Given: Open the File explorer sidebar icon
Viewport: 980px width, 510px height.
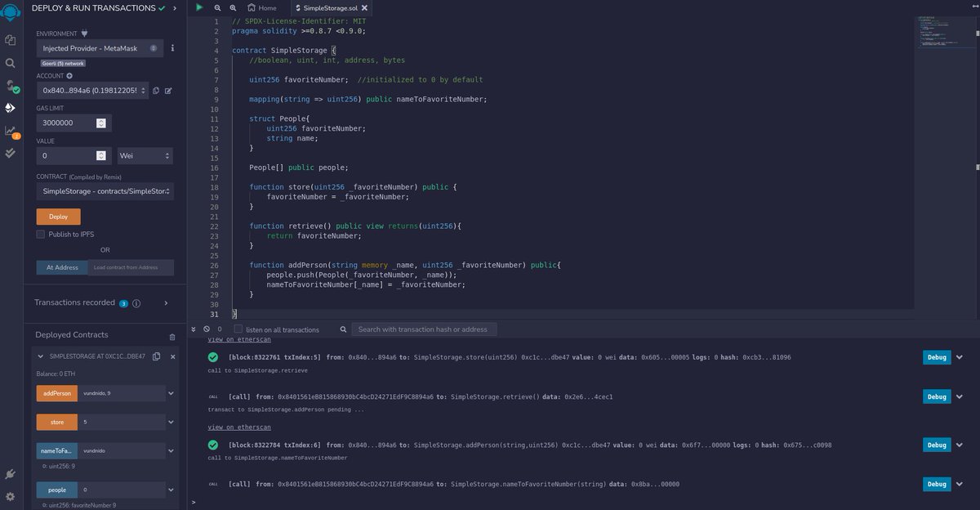Looking at the screenshot, I should (x=11, y=39).
